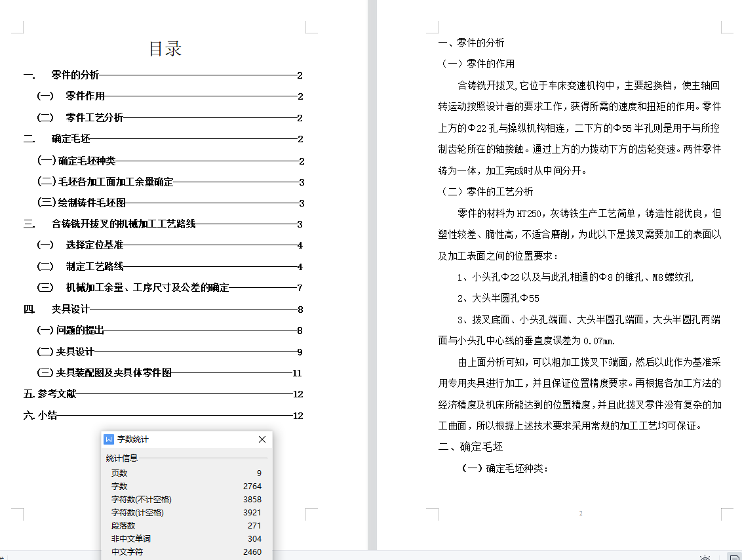Open the 零件工艺分析 contents entry
The image size is (742, 560).
(x=94, y=118)
